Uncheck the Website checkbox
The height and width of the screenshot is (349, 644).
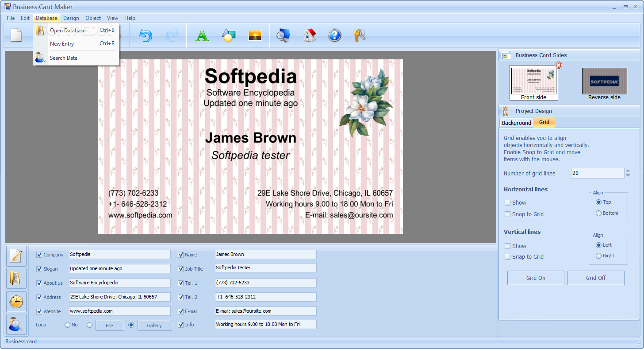point(39,311)
